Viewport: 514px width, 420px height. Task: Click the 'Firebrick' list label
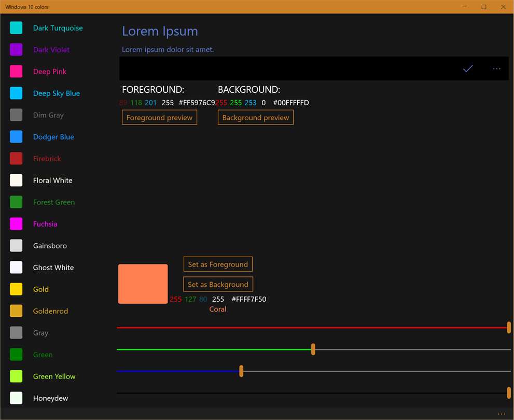pos(47,159)
